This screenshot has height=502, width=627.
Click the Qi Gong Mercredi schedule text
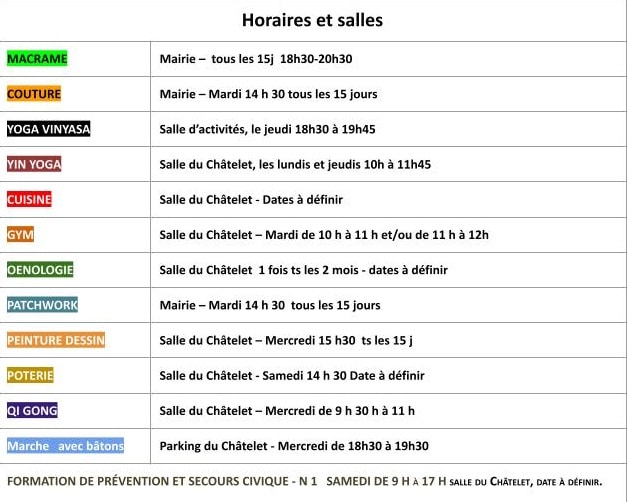tap(287, 410)
